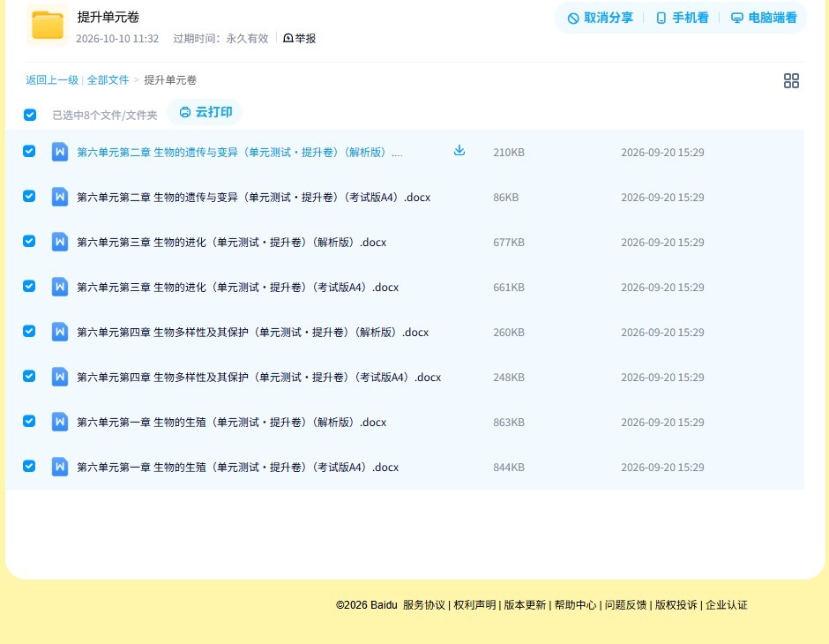Uncheck the 遗传与变异 考试版A4 file checkbox
The height and width of the screenshot is (644, 829).
[29, 196]
